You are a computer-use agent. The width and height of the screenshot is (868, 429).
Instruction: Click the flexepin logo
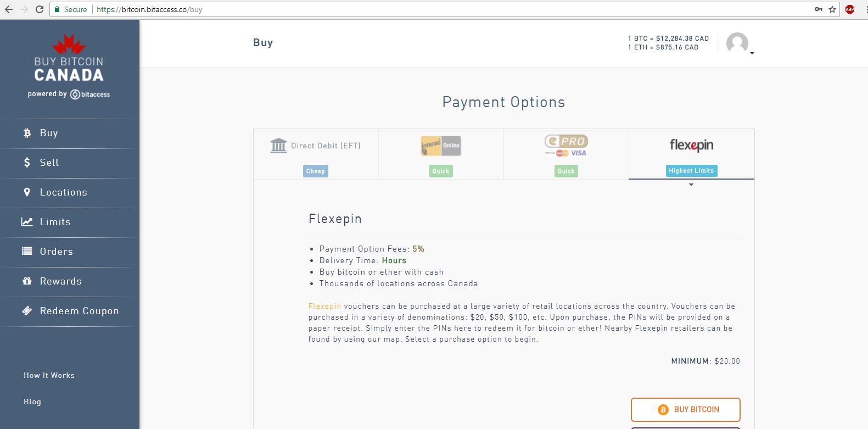click(691, 145)
